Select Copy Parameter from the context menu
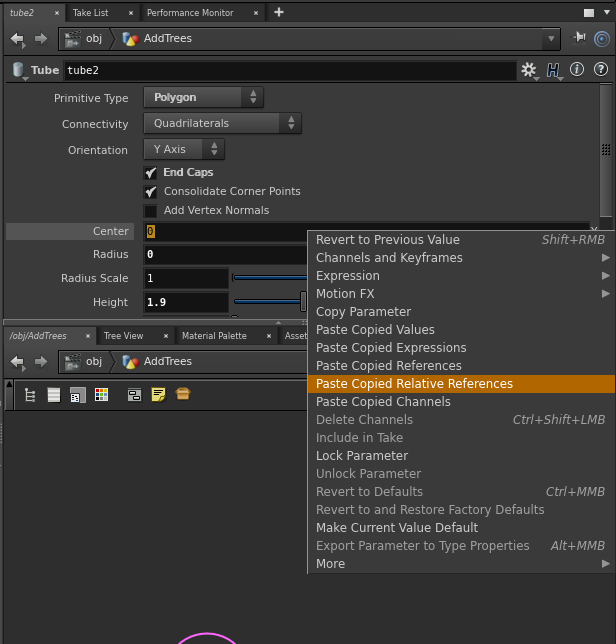 pos(461,312)
